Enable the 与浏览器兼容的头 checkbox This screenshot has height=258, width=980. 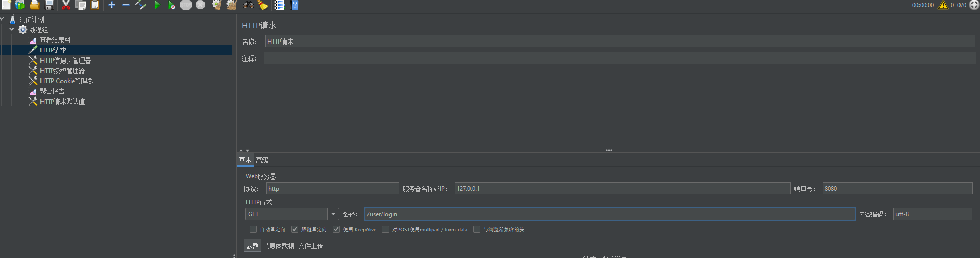(x=477, y=229)
